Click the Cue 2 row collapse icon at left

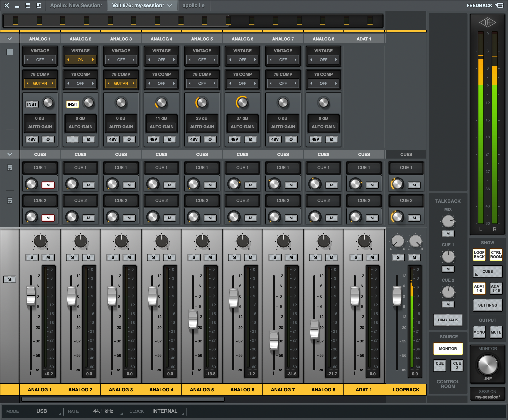[10, 201]
